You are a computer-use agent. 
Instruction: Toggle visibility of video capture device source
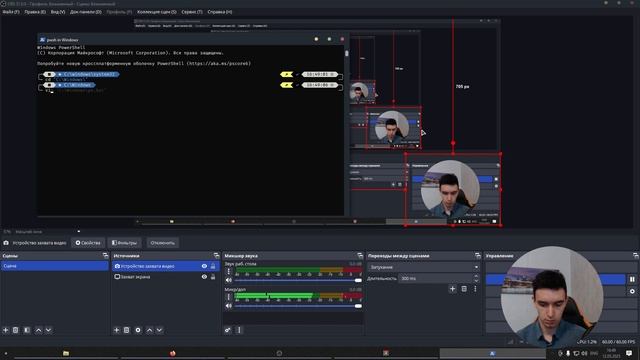click(x=204, y=266)
